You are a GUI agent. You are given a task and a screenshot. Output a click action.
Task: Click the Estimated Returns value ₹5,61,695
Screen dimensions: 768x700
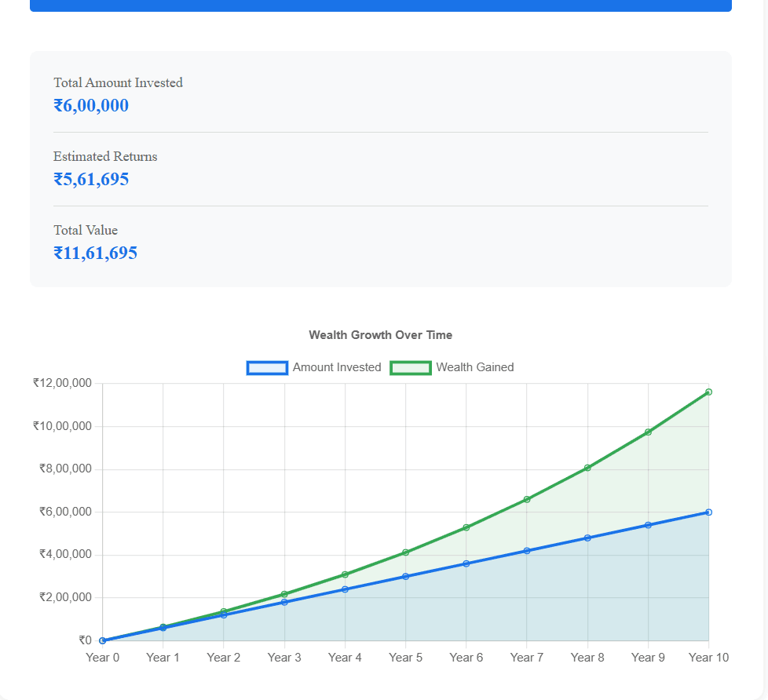tap(92, 179)
